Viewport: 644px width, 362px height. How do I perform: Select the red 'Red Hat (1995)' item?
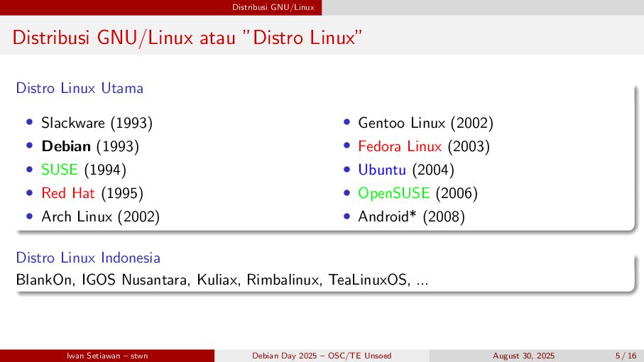[x=92, y=193]
